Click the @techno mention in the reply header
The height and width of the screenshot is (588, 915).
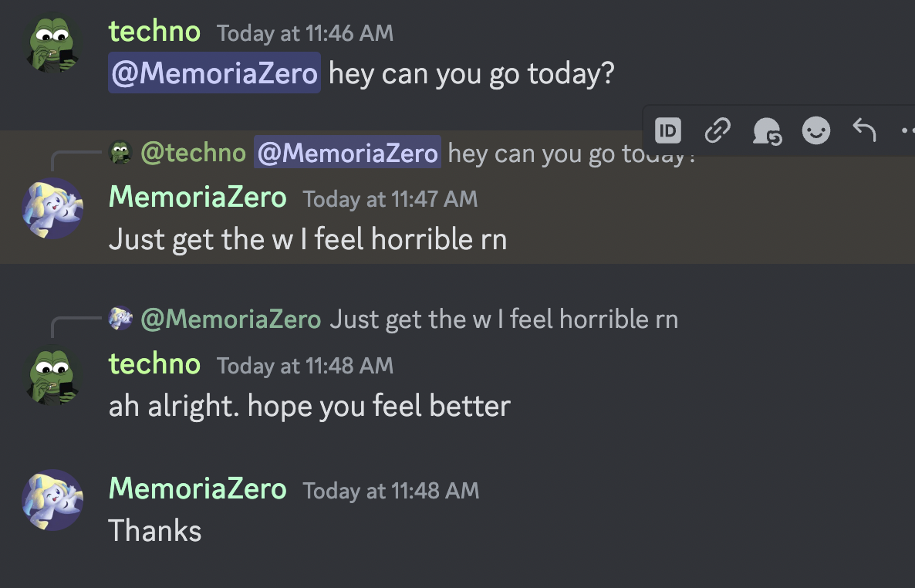click(x=192, y=154)
